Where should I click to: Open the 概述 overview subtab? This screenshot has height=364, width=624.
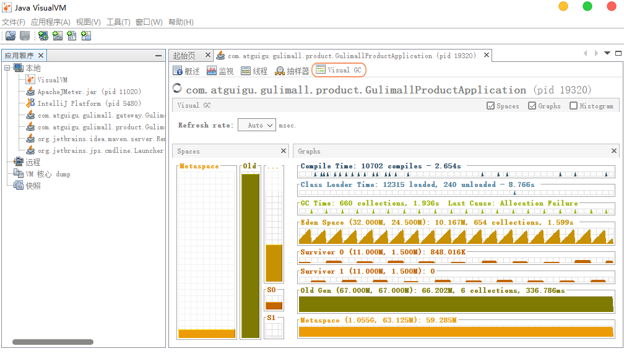186,71
